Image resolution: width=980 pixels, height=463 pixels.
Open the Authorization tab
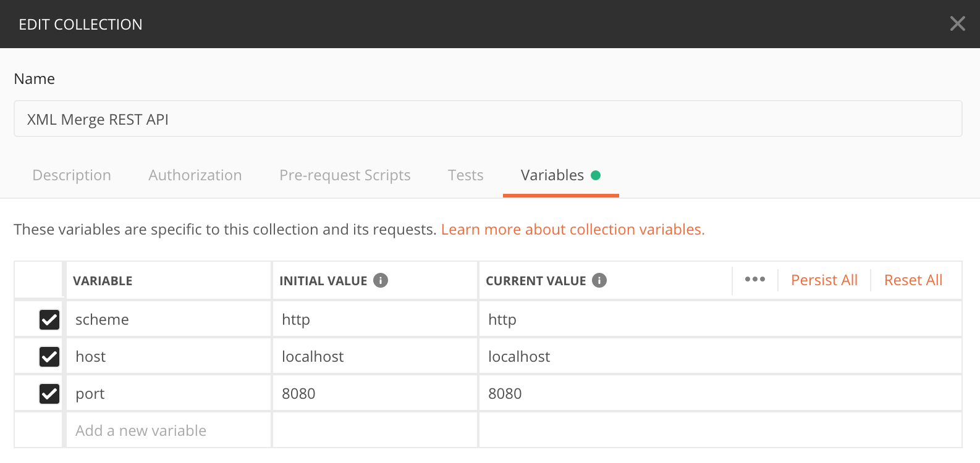[195, 175]
